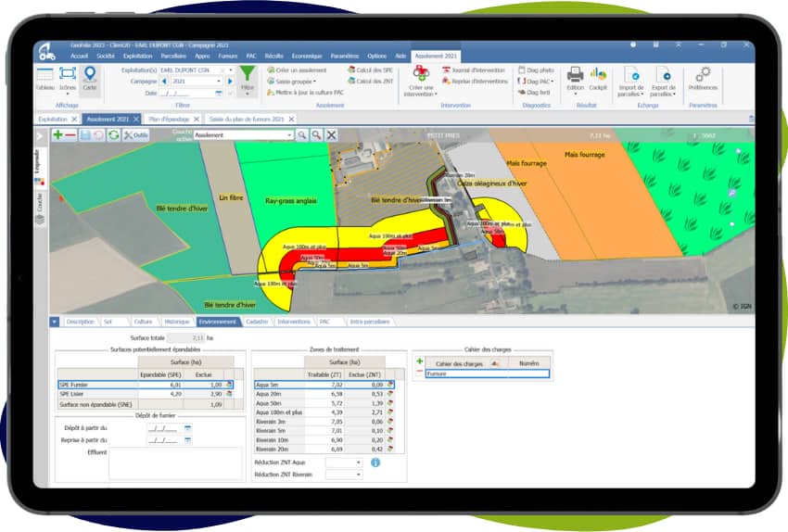Launch Diag ferti
This screenshot has height=532, width=788.
534,93
